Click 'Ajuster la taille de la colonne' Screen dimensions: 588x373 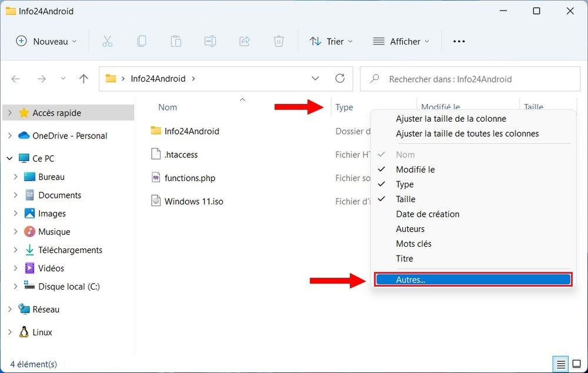tap(451, 119)
